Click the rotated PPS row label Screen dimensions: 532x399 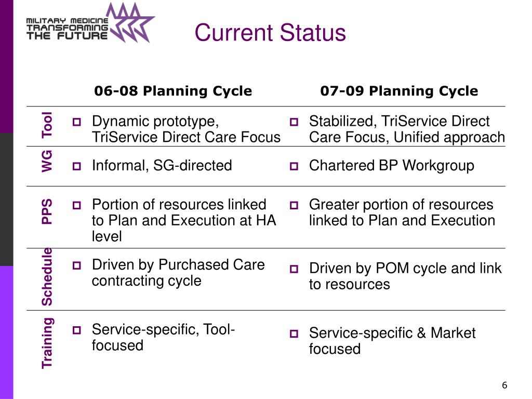(x=47, y=211)
